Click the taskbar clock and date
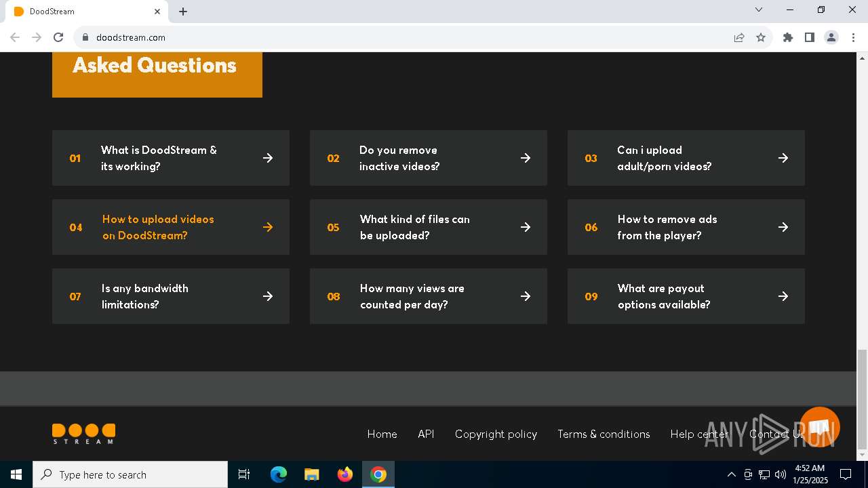This screenshot has width=868, height=488. click(x=810, y=474)
